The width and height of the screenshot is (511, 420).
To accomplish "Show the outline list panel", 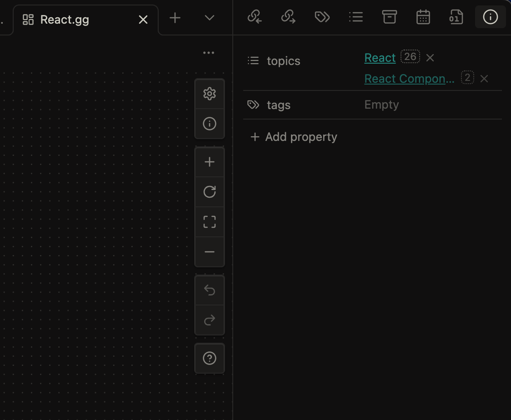I will (x=356, y=17).
